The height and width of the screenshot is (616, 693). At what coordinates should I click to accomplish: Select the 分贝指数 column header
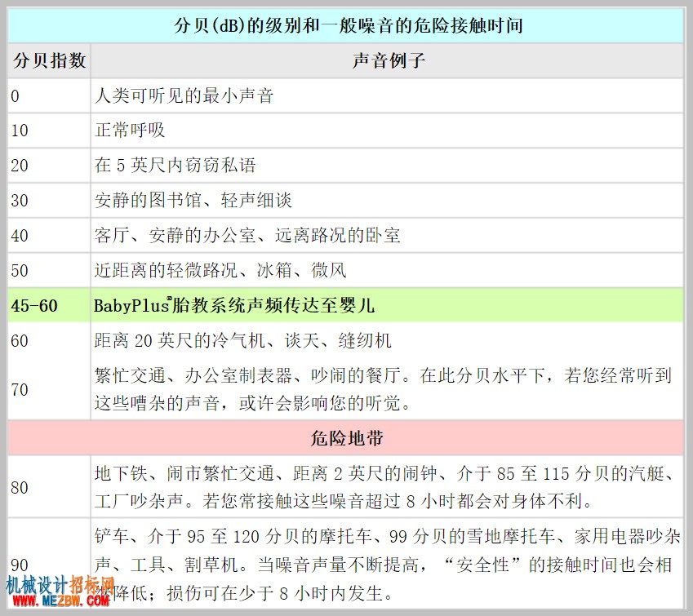click(49, 60)
